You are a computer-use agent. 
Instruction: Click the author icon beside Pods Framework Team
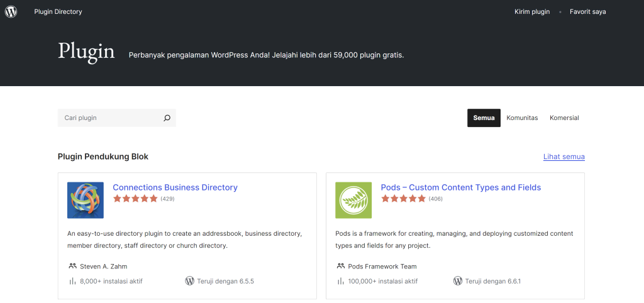click(x=341, y=266)
